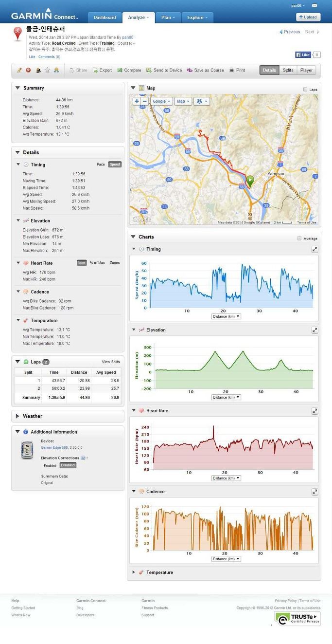Screen dimensions: 332x644
Task: Send activity to device
Action: (164, 70)
